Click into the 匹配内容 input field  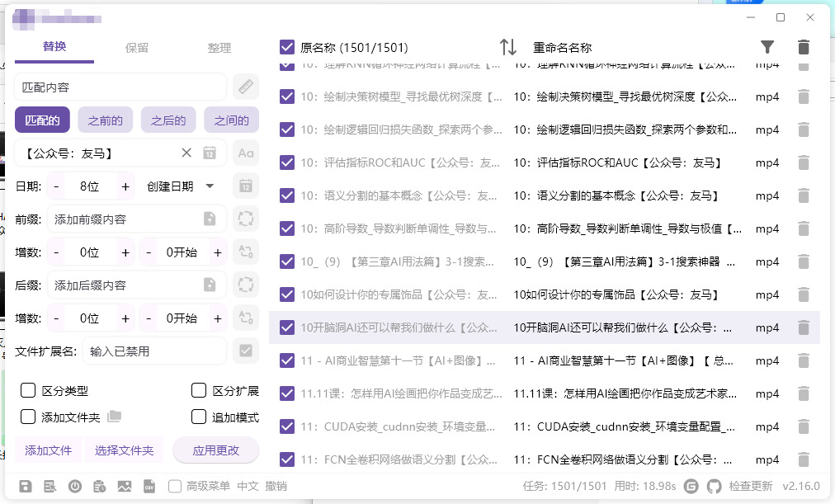[120, 87]
